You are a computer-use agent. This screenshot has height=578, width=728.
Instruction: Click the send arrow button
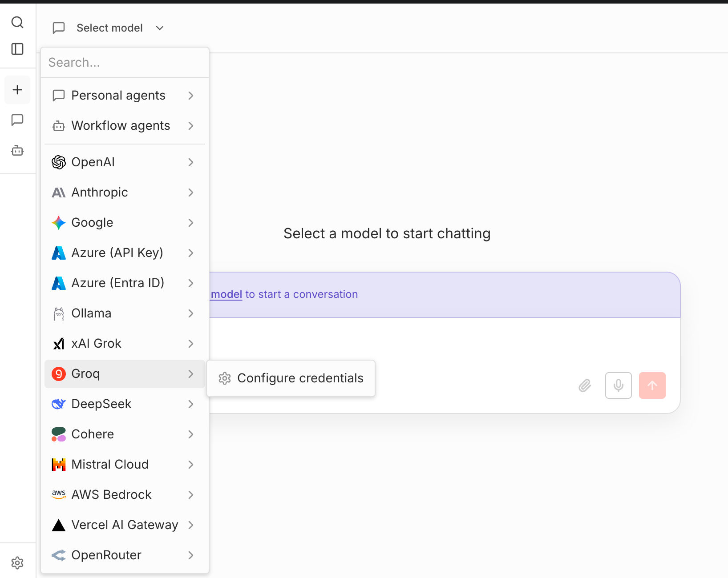652,385
